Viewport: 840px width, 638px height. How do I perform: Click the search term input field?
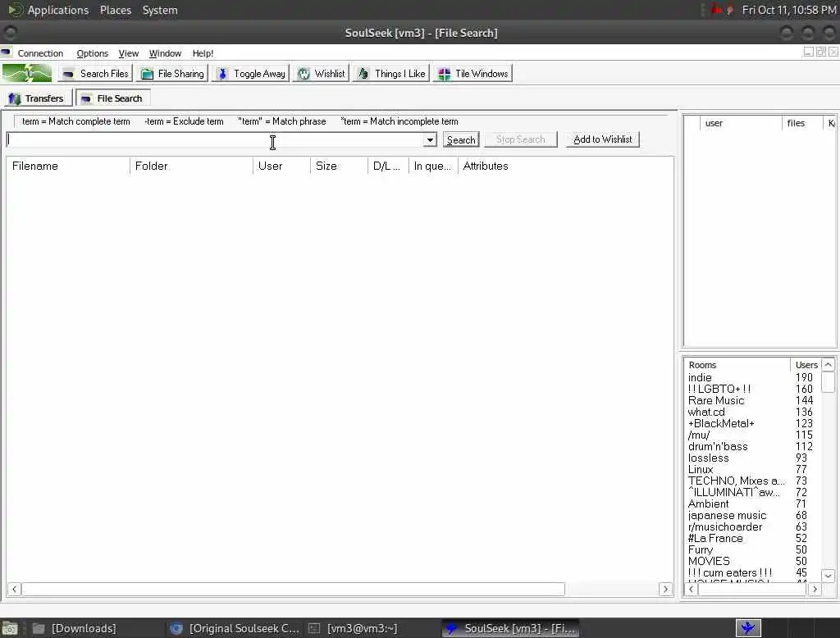[x=215, y=139]
